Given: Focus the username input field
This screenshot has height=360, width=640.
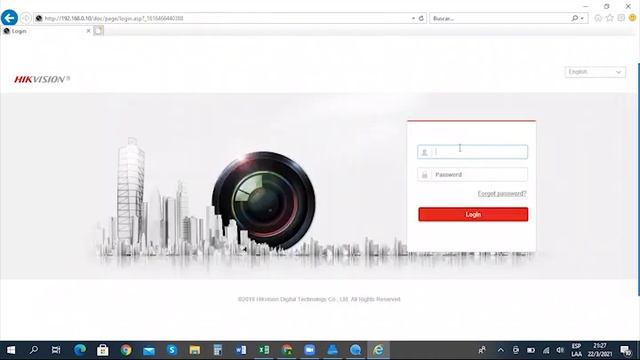Looking at the screenshot, I should coord(473,152).
